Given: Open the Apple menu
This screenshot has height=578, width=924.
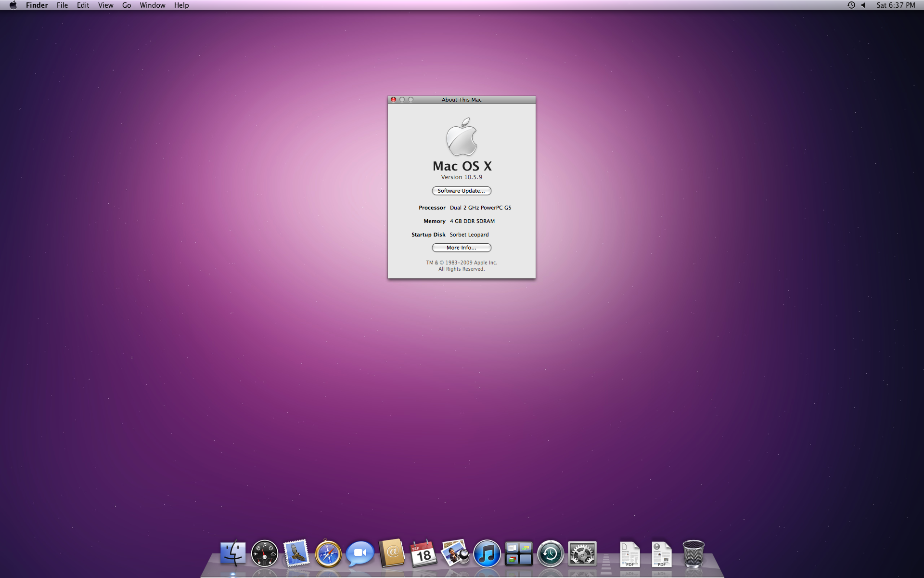Looking at the screenshot, I should 13,5.
